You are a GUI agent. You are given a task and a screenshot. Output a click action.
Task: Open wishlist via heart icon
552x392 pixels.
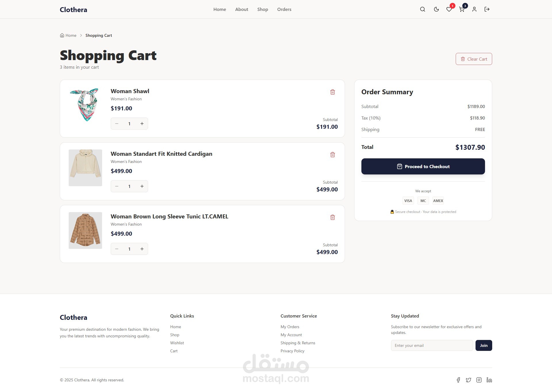[x=449, y=9]
